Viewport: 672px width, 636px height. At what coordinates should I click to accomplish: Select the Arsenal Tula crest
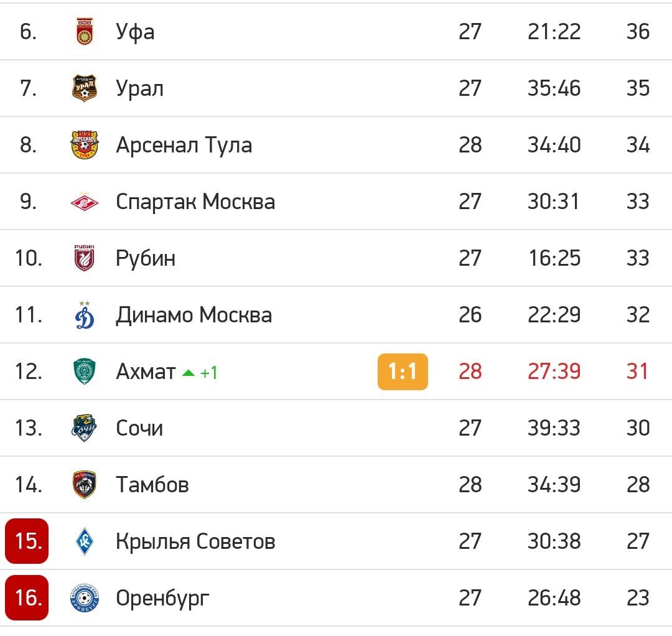click(x=85, y=145)
